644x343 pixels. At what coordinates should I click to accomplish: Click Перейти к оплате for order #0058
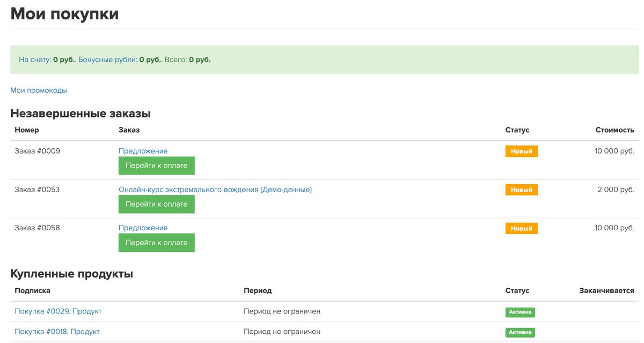157,243
